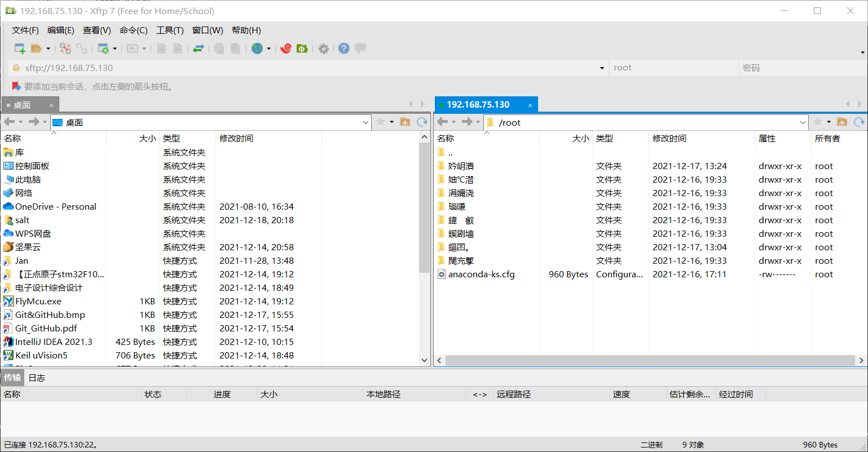868x452 pixels.
Task: Click the right transfer document icon
Action: click(x=178, y=48)
